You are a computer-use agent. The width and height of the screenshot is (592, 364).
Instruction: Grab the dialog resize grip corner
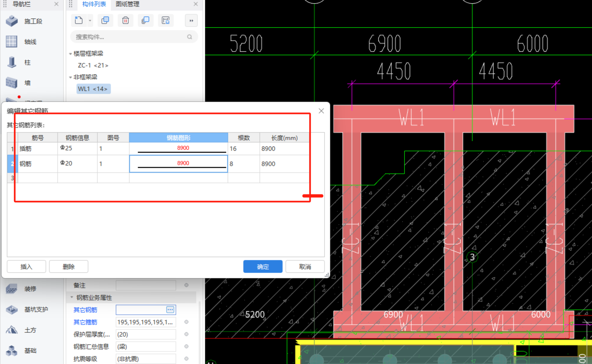click(x=327, y=275)
